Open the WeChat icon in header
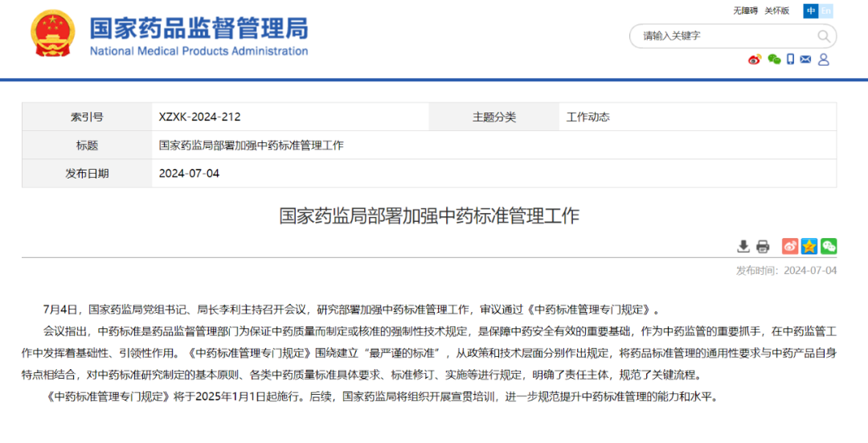Screen dimensions: 868x443 [x=774, y=59]
